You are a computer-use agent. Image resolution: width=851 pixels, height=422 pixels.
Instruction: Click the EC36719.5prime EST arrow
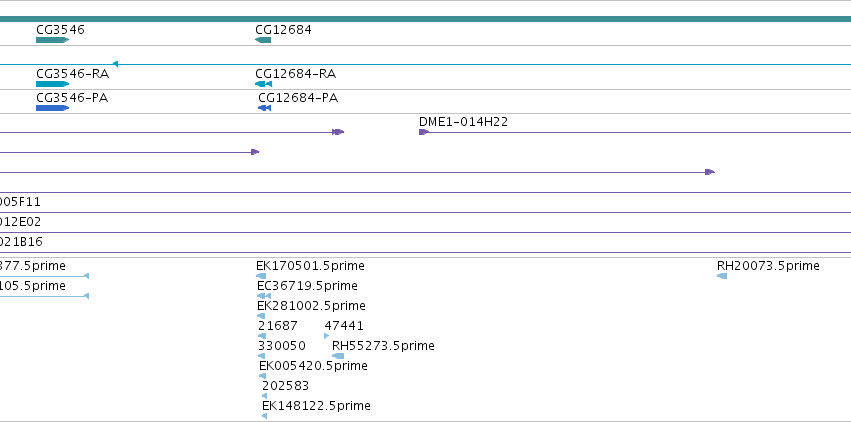264,296
